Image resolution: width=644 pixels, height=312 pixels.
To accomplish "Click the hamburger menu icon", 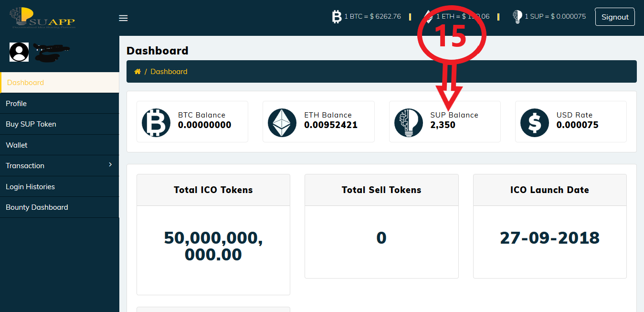I will [123, 18].
